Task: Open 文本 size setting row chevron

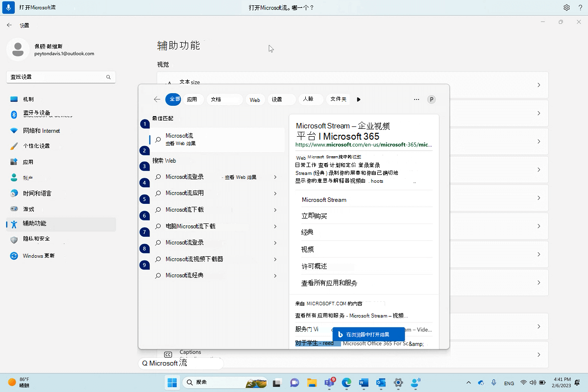Action: coord(539,85)
